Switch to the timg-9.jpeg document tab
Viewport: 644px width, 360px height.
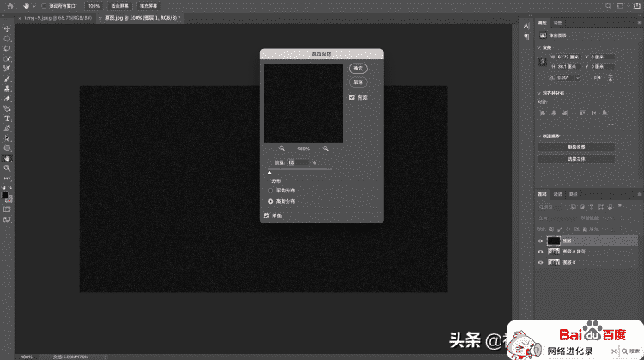(x=58, y=18)
